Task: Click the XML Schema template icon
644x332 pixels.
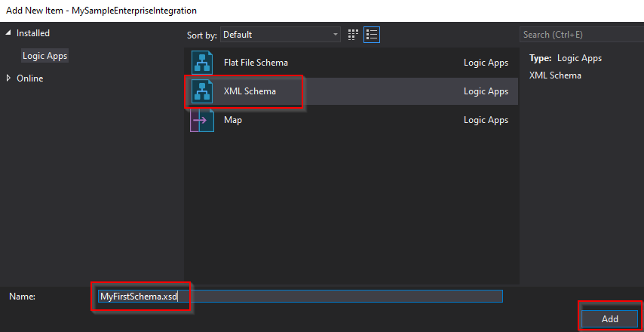Action: click(x=202, y=91)
